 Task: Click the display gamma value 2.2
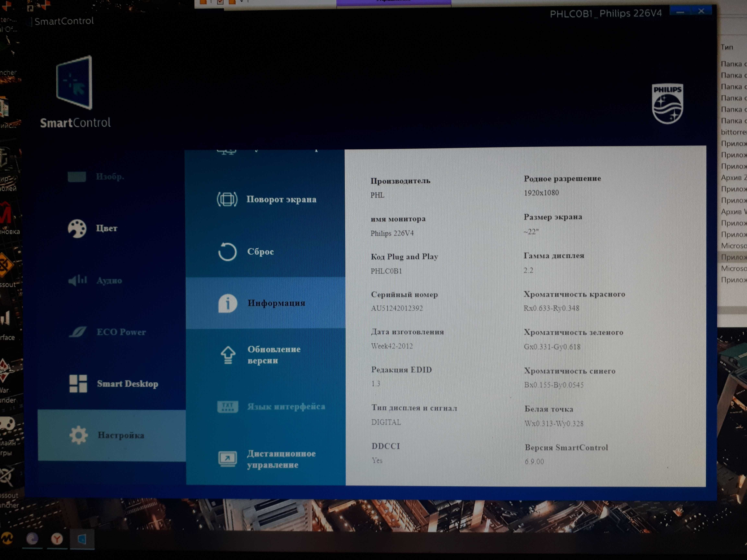tap(528, 270)
